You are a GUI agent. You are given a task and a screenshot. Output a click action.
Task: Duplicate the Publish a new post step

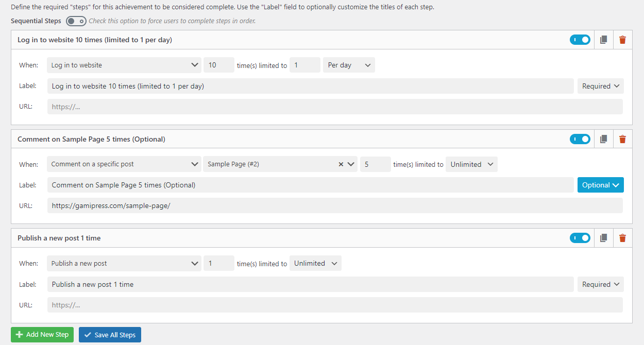coord(604,238)
